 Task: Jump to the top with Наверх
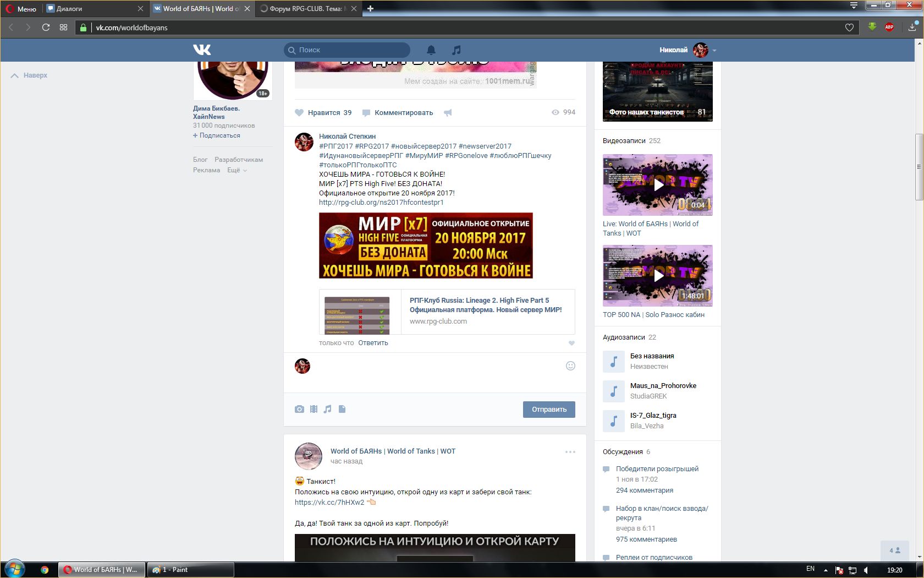pos(29,75)
